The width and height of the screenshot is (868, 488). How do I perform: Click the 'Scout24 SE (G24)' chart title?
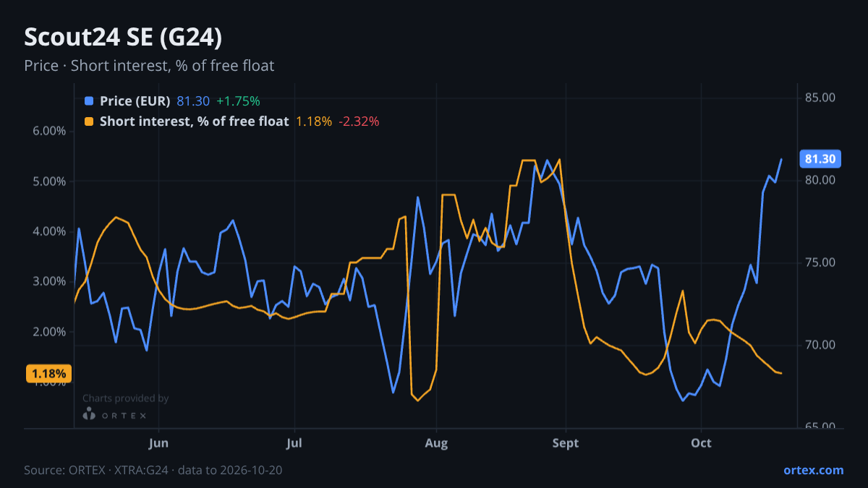pos(123,37)
